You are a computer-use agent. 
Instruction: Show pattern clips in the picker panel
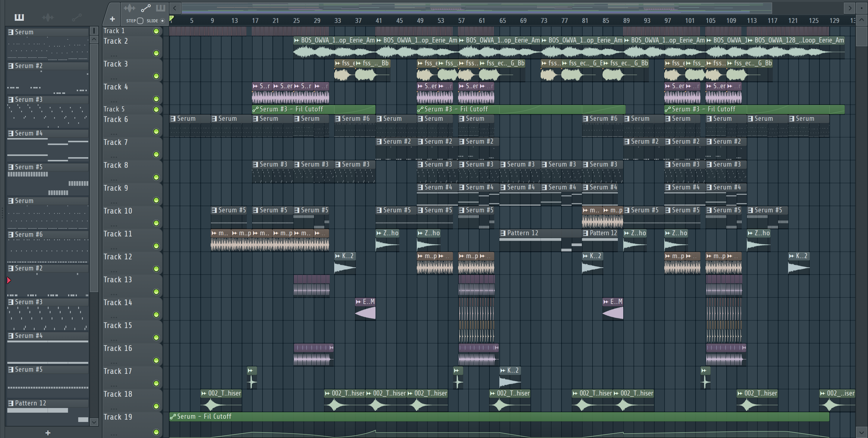19,17
